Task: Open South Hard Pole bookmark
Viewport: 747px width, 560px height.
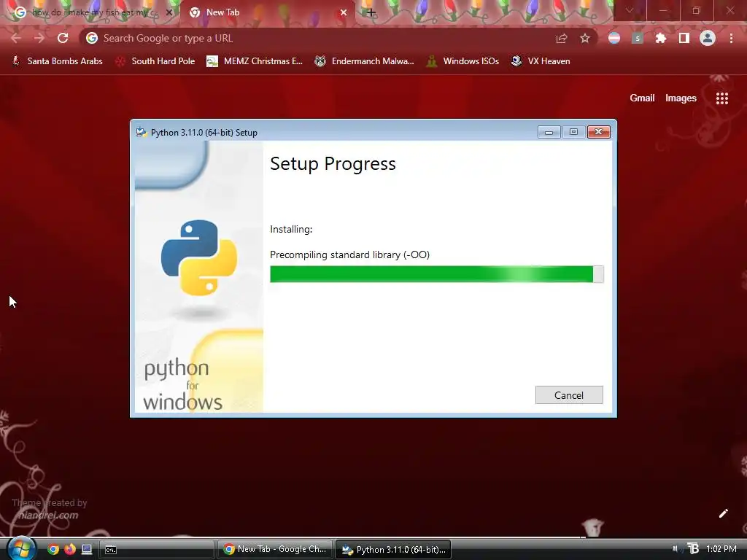Action: click(155, 61)
